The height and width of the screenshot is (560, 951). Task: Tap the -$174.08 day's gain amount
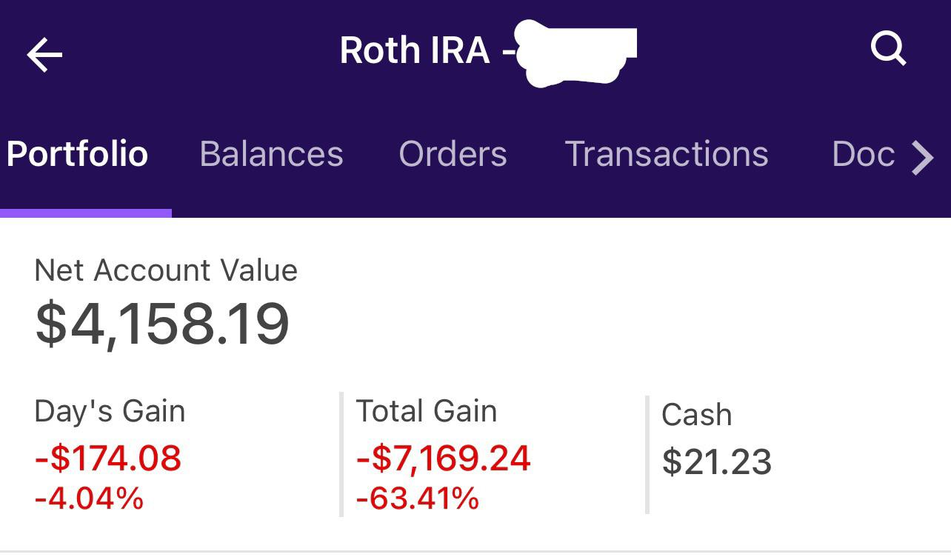(x=108, y=458)
